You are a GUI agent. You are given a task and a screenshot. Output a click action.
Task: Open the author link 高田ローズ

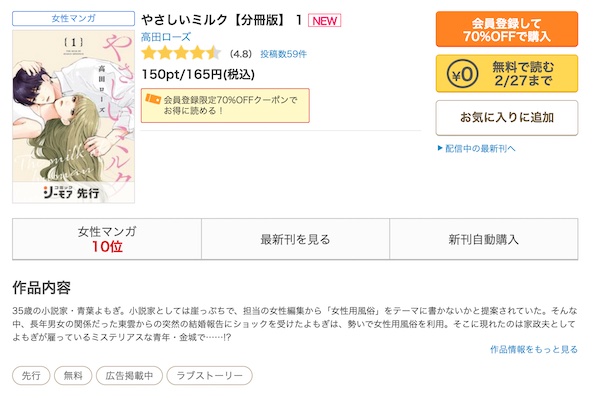(166, 37)
